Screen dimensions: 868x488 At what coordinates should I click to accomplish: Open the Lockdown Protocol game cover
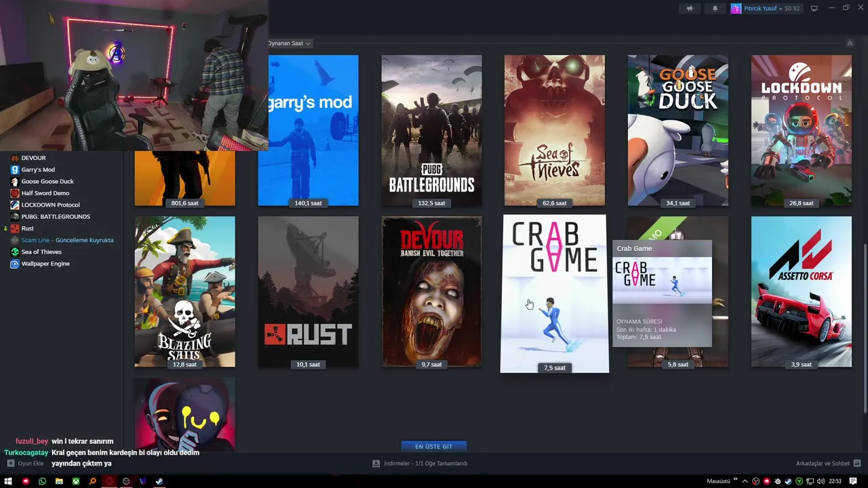click(x=802, y=130)
